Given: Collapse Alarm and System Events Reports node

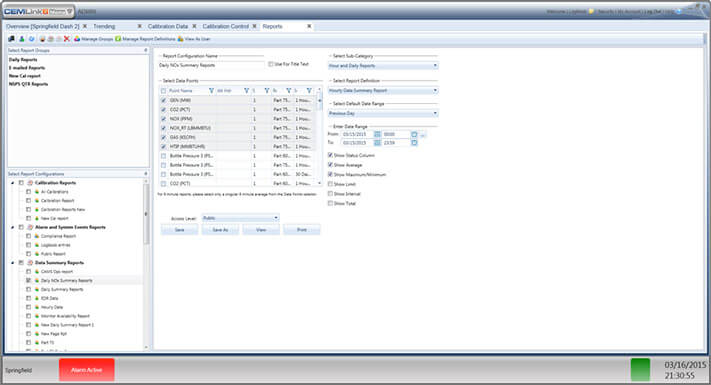Looking at the screenshot, I should click(13, 227).
